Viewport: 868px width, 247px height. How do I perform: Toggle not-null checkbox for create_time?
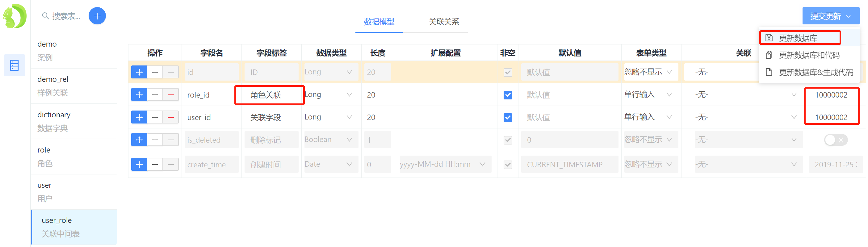tap(508, 165)
